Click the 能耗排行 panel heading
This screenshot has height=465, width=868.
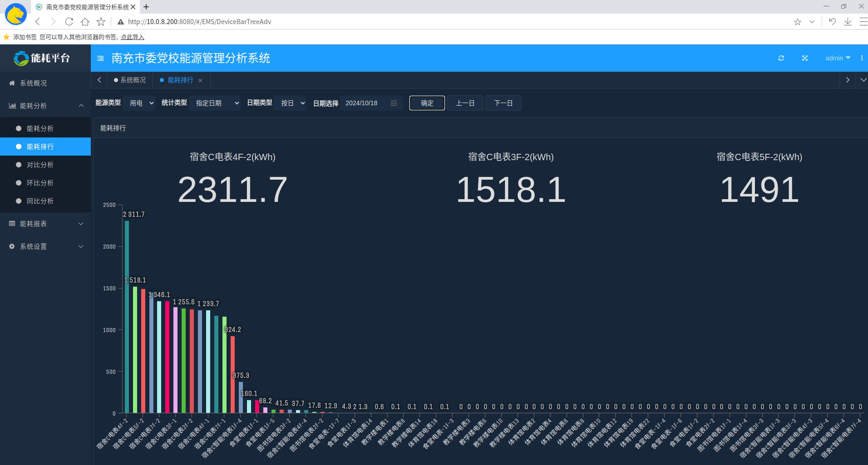pos(113,128)
